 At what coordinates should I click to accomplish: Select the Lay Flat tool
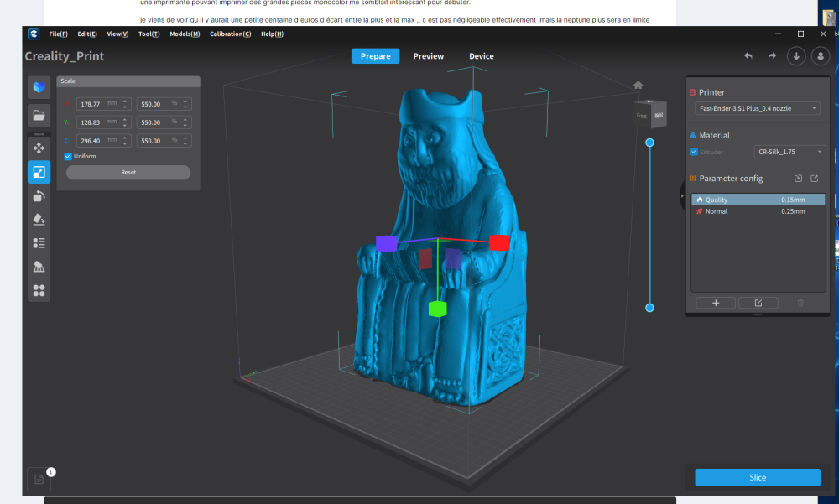(39, 220)
